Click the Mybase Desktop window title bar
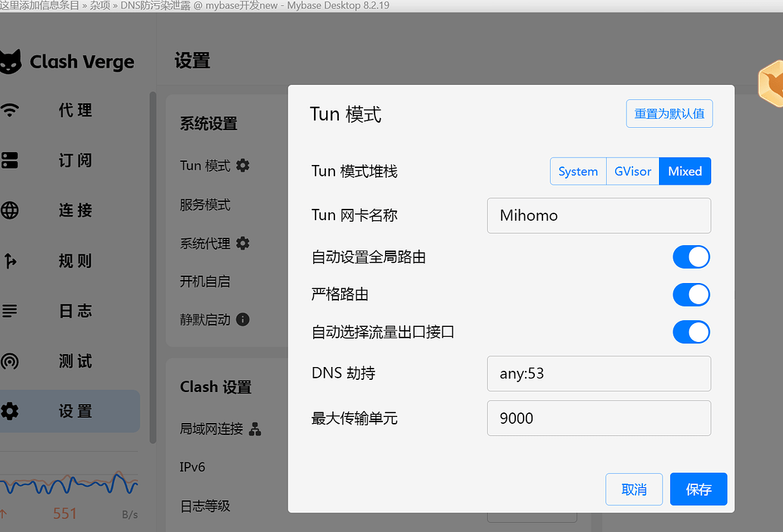 (392, 6)
